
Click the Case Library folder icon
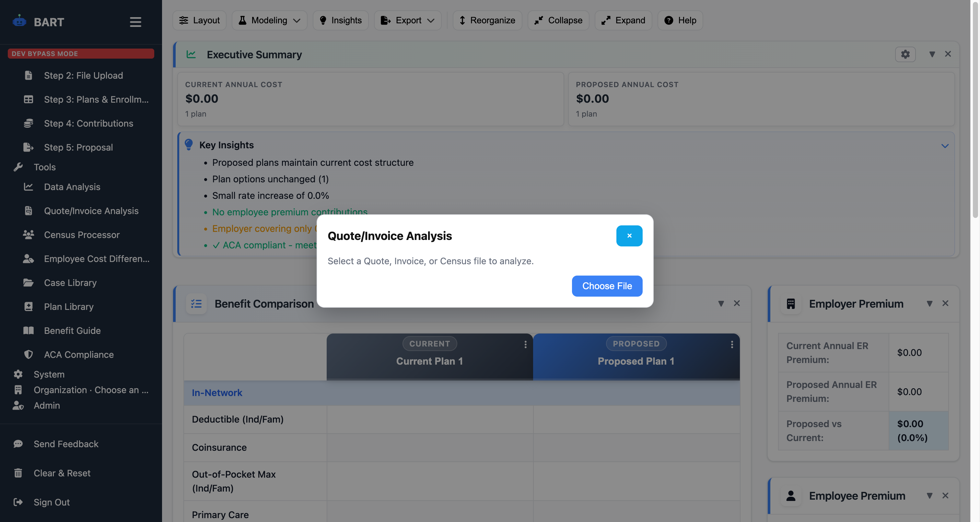tap(29, 282)
